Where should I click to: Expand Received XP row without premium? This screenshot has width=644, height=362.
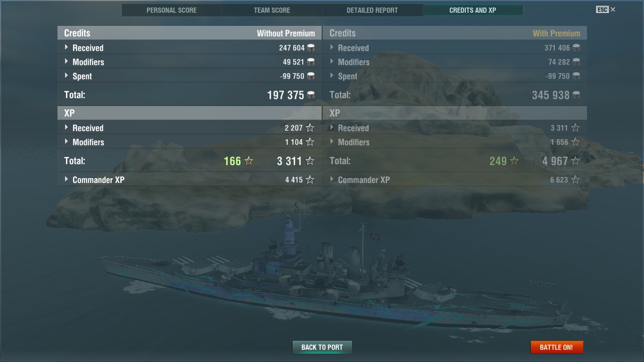click(190, 128)
